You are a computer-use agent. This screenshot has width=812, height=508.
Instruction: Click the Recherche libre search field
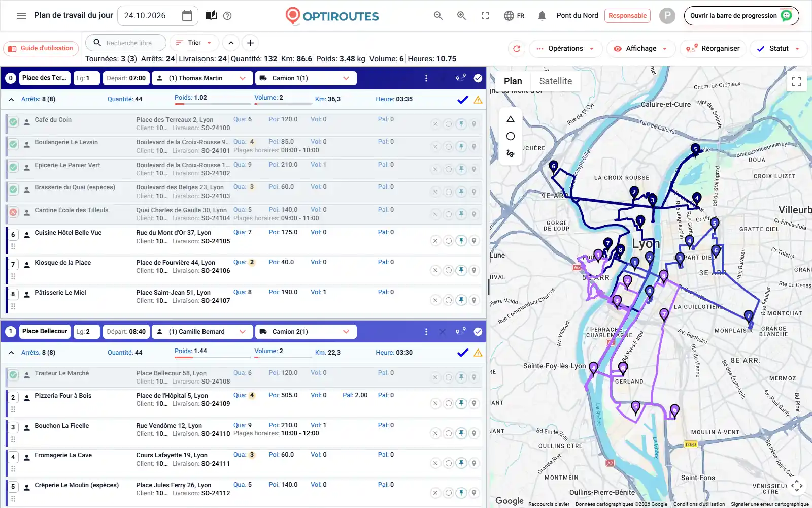(125, 43)
